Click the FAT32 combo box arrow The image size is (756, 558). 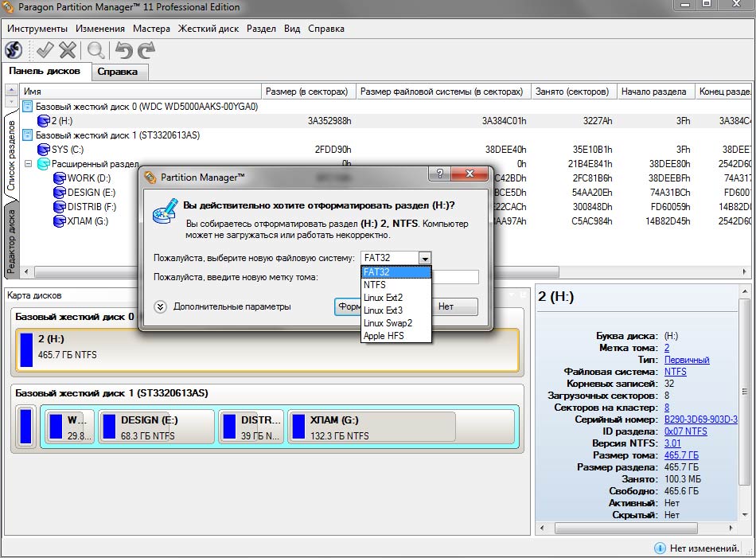click(425, 258)
